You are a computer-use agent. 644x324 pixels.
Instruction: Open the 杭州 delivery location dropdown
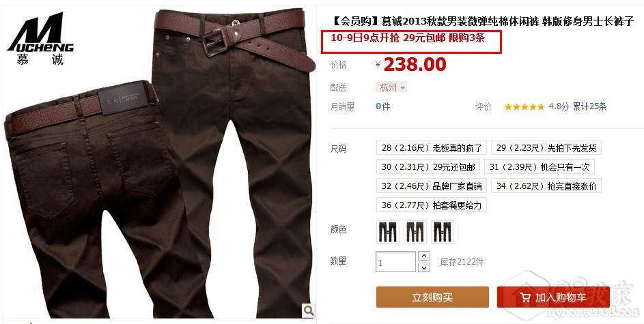391,87
